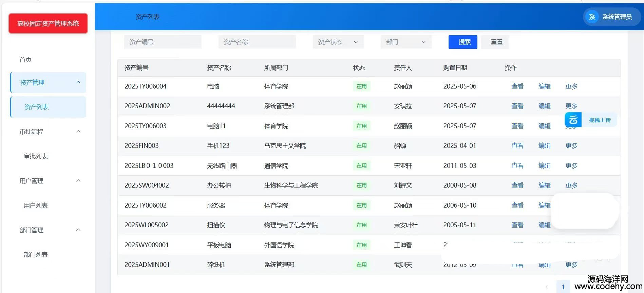The width and height of the screenshot is (644, 293).
Task: Open the 资产状态 filter dropdown
Action: point(338,42)
